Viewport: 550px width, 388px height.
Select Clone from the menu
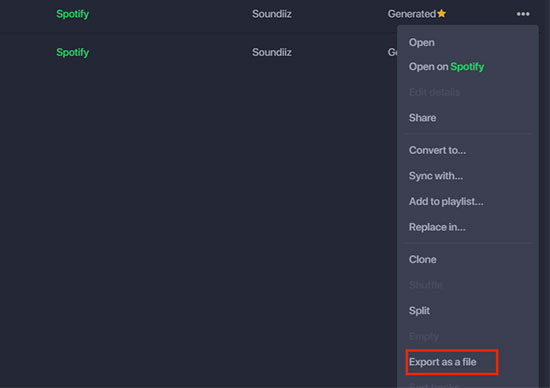click(422, 260)
